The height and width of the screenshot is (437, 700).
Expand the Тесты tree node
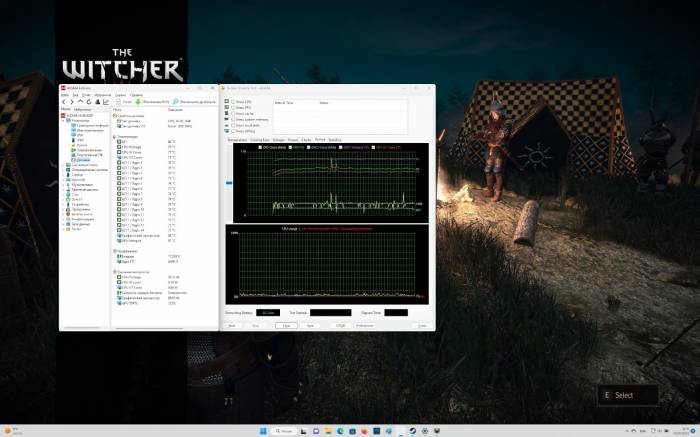point(63,229)
